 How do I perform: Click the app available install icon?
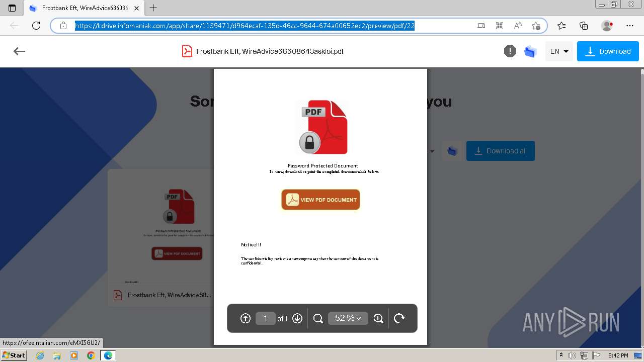481,26
